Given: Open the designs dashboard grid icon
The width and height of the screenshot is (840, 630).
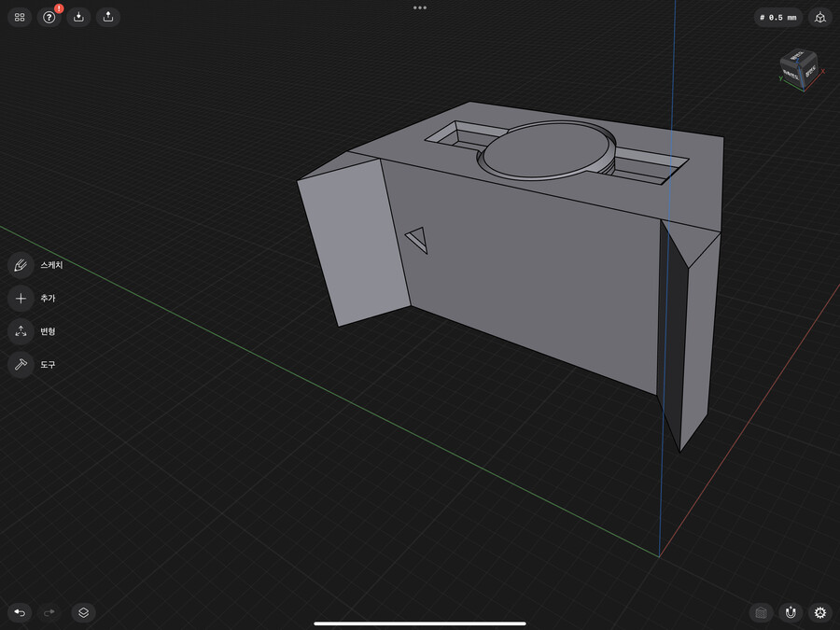Looking at the screenshot, I should click(x=20, y=17).
